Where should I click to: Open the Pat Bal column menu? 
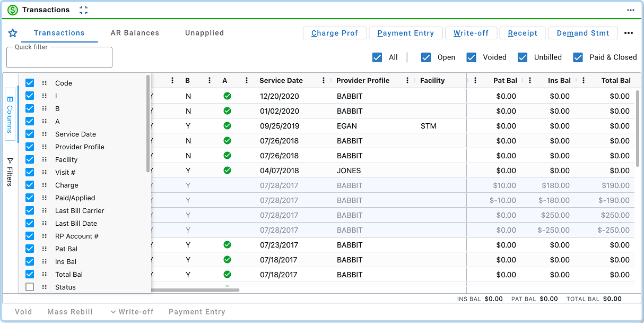pos(475,81)
